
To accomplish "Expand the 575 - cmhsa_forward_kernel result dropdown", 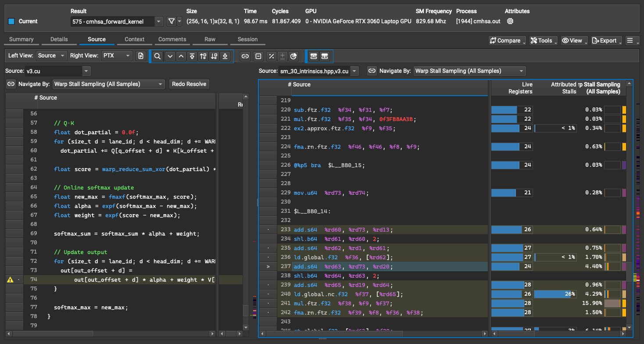I will [x=117, y=21].
